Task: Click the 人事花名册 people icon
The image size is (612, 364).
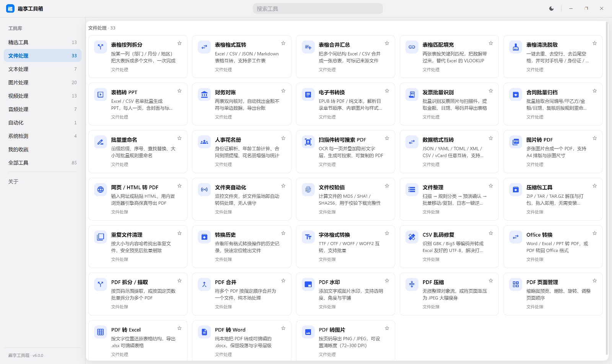Action: click(x=204, y=142)
